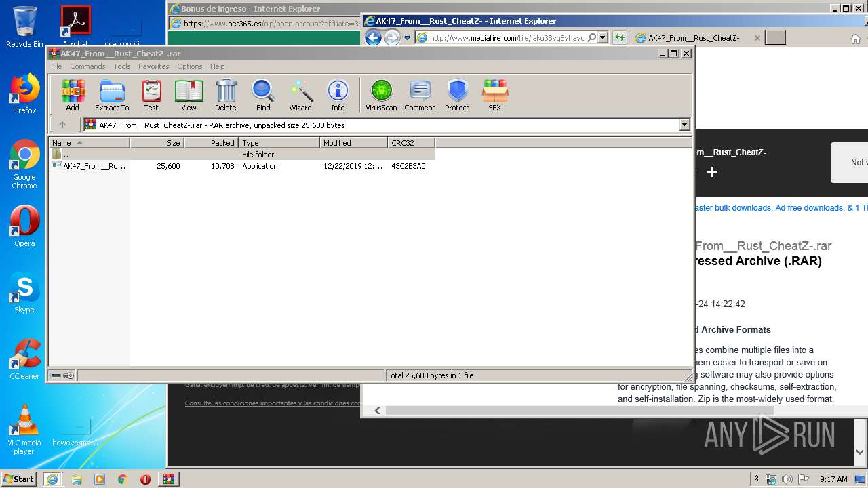
Task: Open Internet Explorer taskbar icon
Action: coord(52,479)
